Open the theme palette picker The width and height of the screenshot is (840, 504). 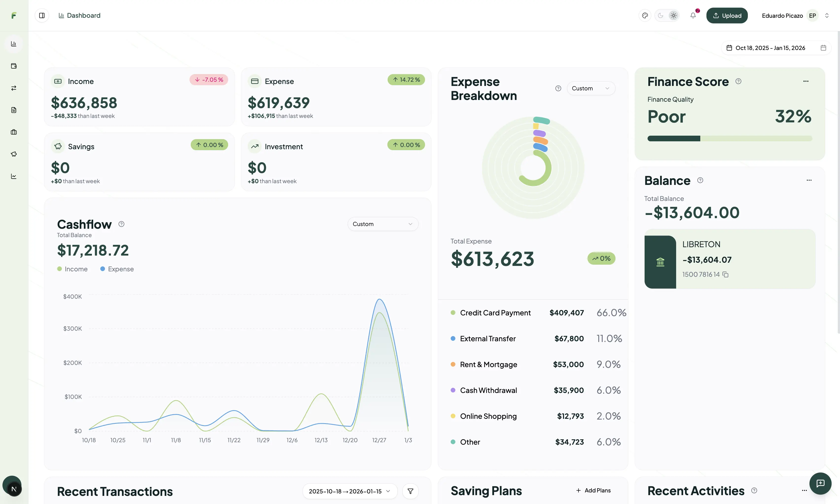[x=645, y=15]
